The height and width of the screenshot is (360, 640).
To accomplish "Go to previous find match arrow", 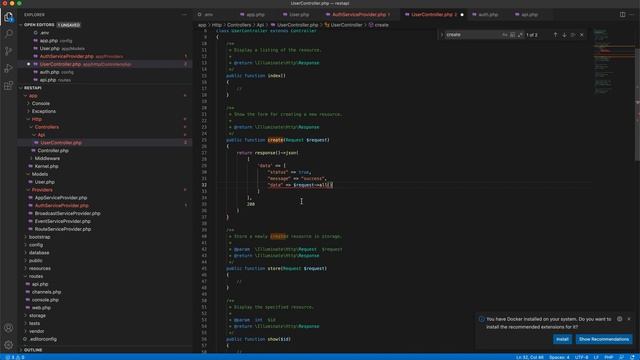I will tap(555, 35).
